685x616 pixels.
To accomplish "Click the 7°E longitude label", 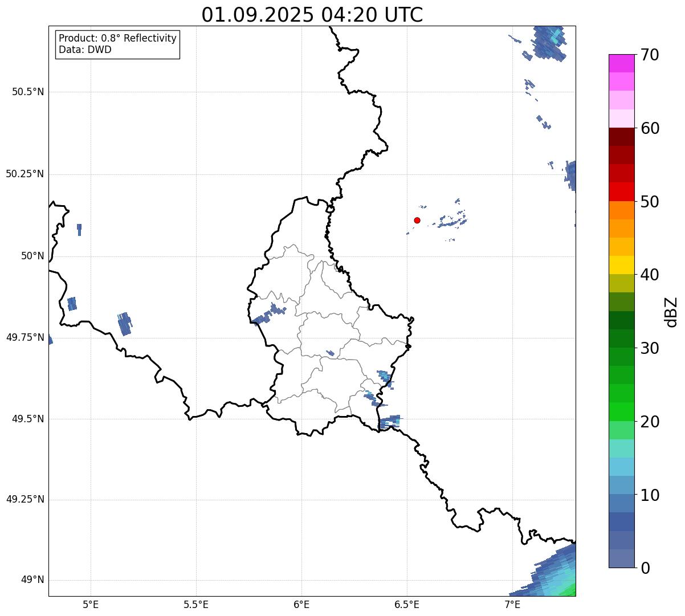I will (x=512, y=605).
